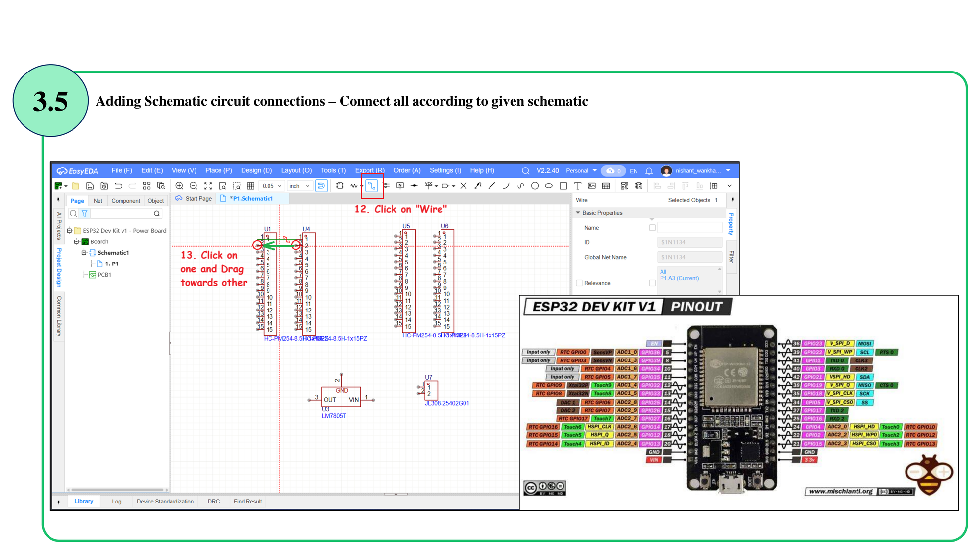Viewport: 980px width, 551px height.
Task: Click the All link in relevance list
Action: coord(663,272)
